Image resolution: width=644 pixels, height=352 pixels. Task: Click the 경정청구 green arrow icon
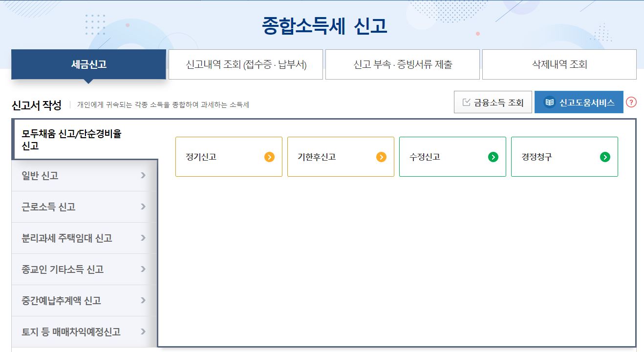click(x=605, y=157)
